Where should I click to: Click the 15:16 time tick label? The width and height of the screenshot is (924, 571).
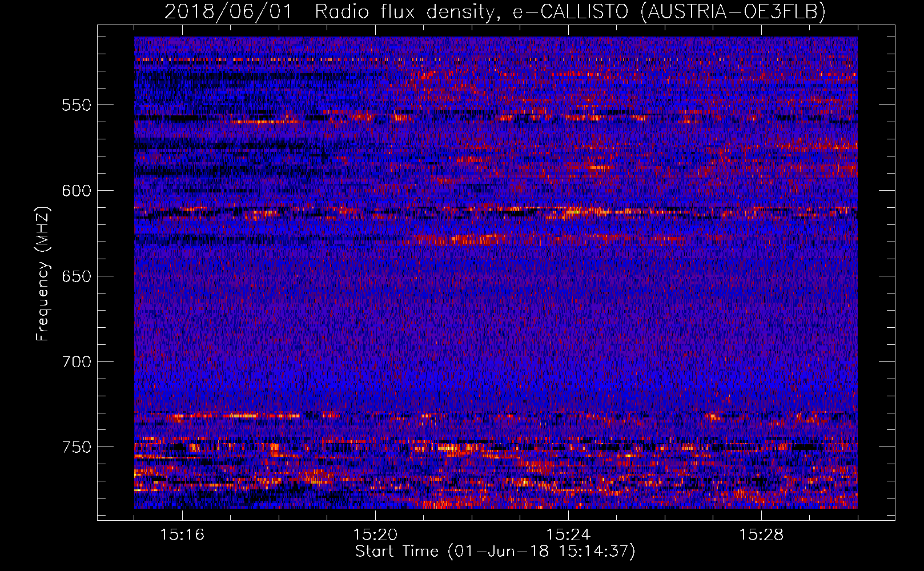click(182, 535)
